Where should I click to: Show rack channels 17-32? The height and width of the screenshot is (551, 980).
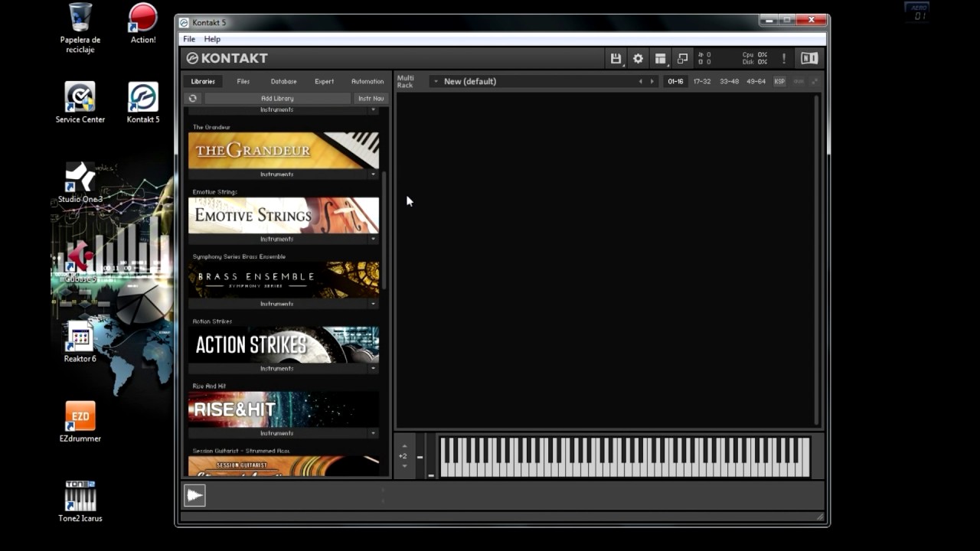pyautogui.click(x=702, y=81)
